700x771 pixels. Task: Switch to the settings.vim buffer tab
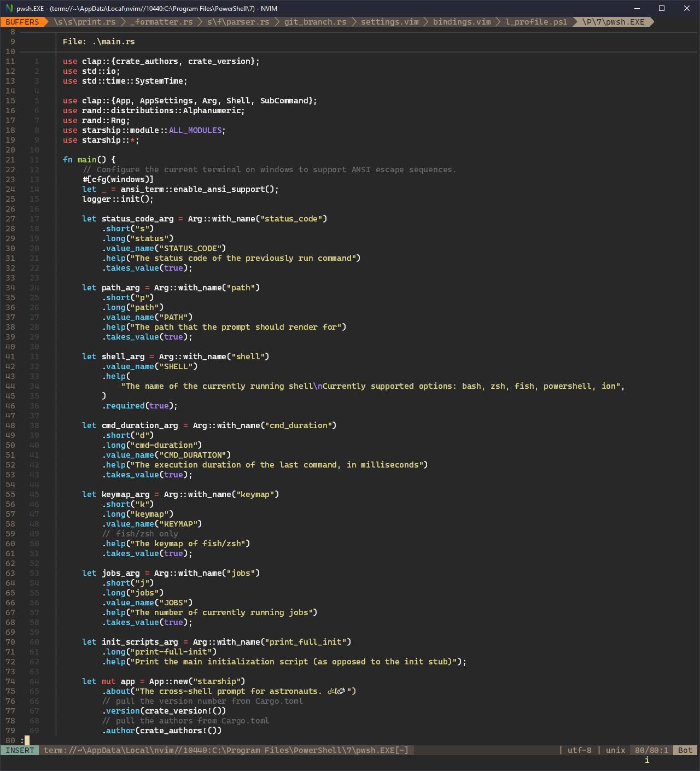coord(389,22)
